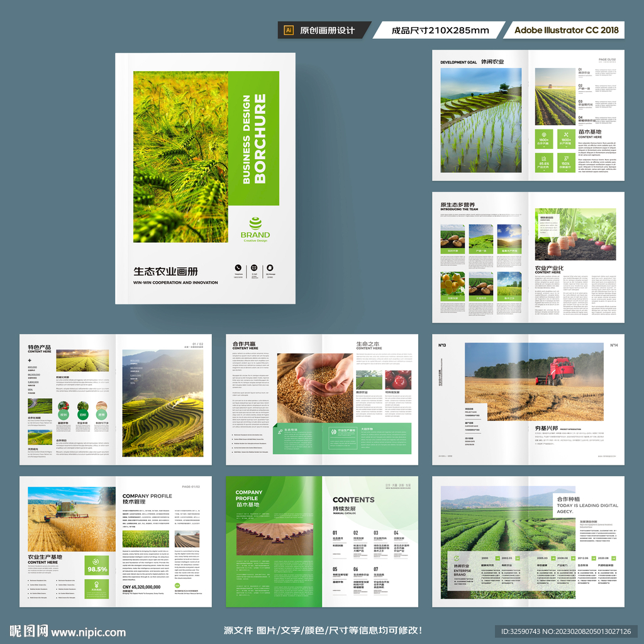The height and width of the screenshot is (644, 644).
Task: Click the vertical BORCHURE title on the cover
Action: pos(260,138)
